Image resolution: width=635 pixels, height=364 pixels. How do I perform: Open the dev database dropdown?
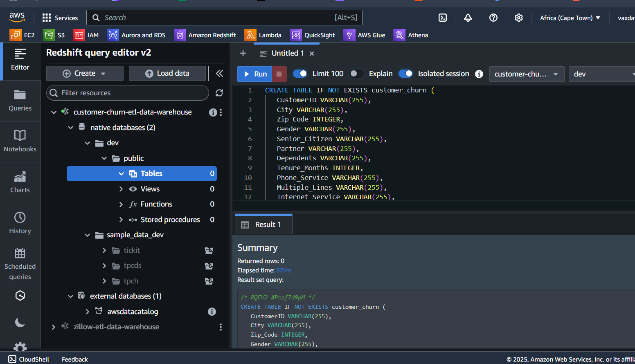[602, 74]
